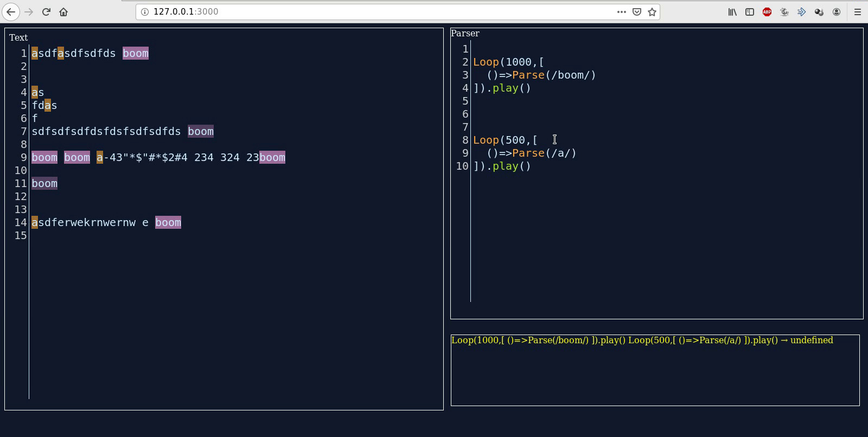
Task: Open the Library bookshelf icon
Action: [x=732, y=11]
